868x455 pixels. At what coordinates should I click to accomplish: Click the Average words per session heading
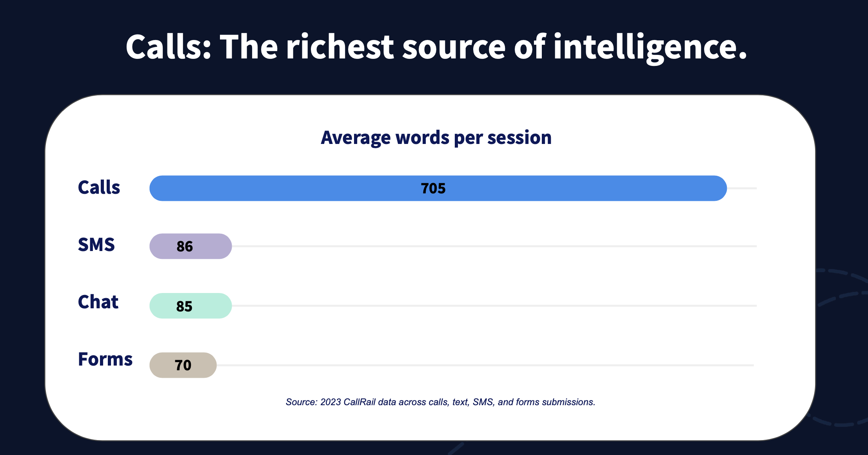pyautogui.click(x=436, y=138)
